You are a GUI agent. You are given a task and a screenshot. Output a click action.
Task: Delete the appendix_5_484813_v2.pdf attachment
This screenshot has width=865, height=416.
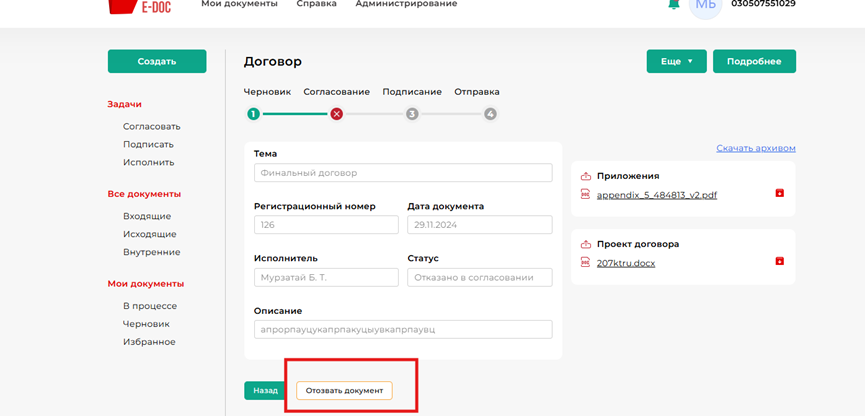pyautogui.click(x=780, y=194)
